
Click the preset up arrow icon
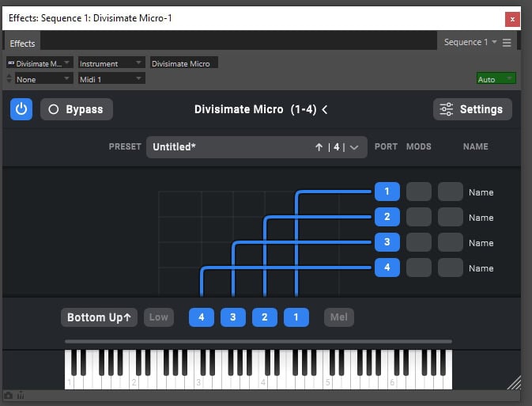319,147
